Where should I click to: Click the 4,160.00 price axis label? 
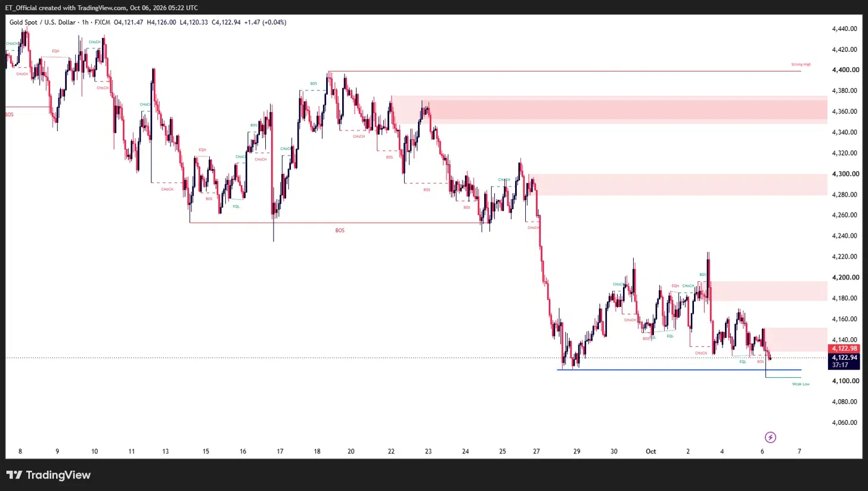click(x=844, y=319)
